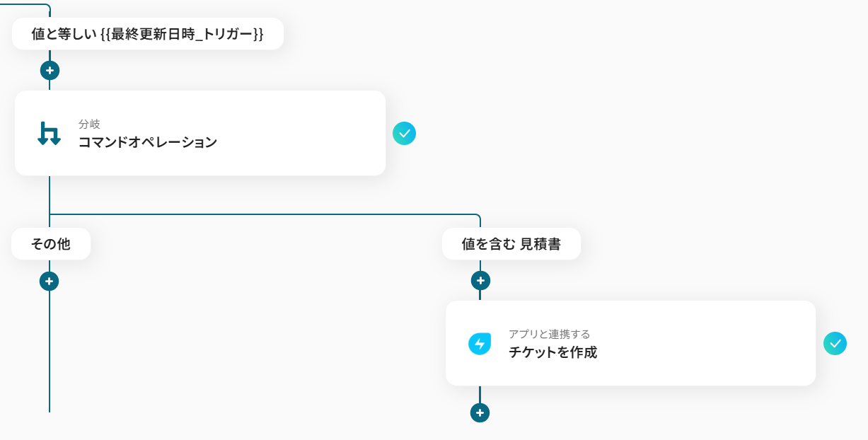The width and height of the screenshot is (868, 440).
Task: Toggle the completion check on the ticket creation node
Action: click(835, 343)
